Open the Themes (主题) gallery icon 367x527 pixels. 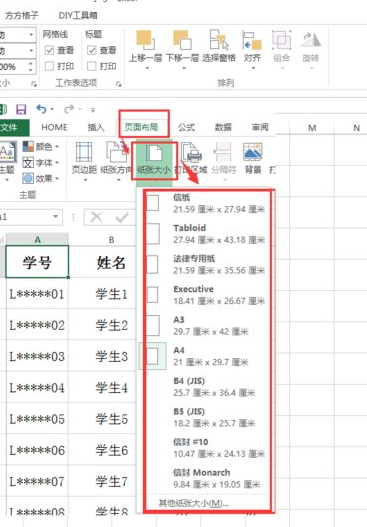(7, 152)
